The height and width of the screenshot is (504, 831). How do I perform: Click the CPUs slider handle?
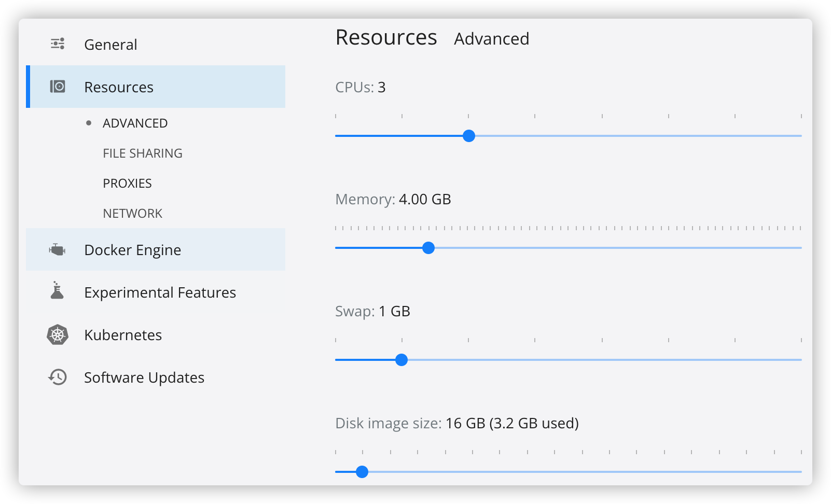(469, 136)
